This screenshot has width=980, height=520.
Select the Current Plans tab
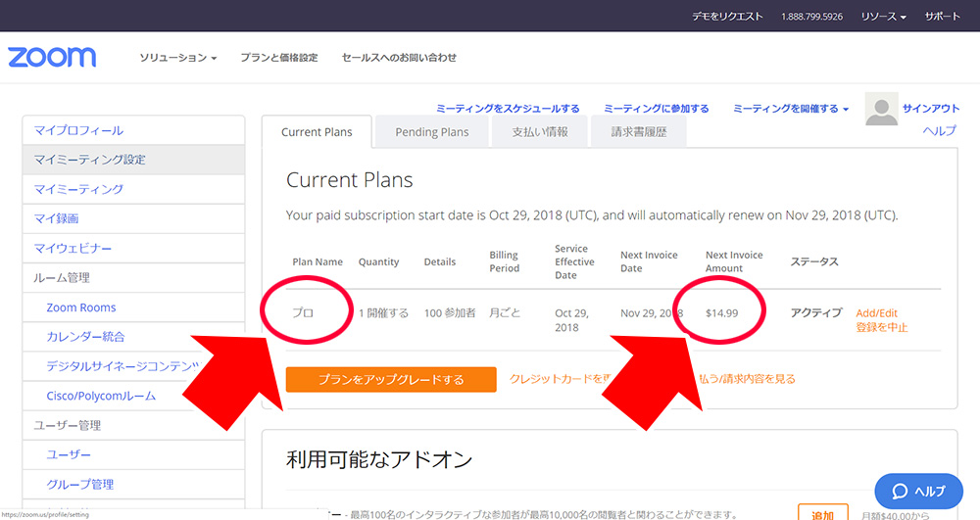(x=317, y=132)
